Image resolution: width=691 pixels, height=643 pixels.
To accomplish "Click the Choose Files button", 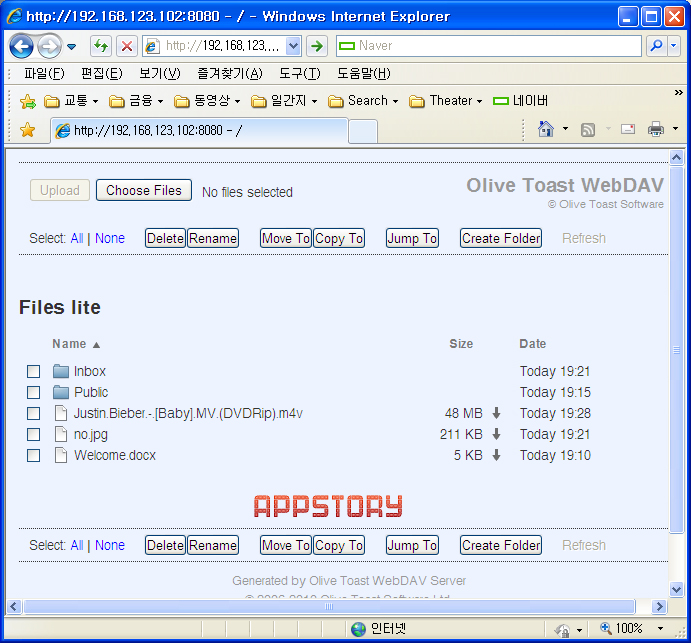I will tap(144, 190).
